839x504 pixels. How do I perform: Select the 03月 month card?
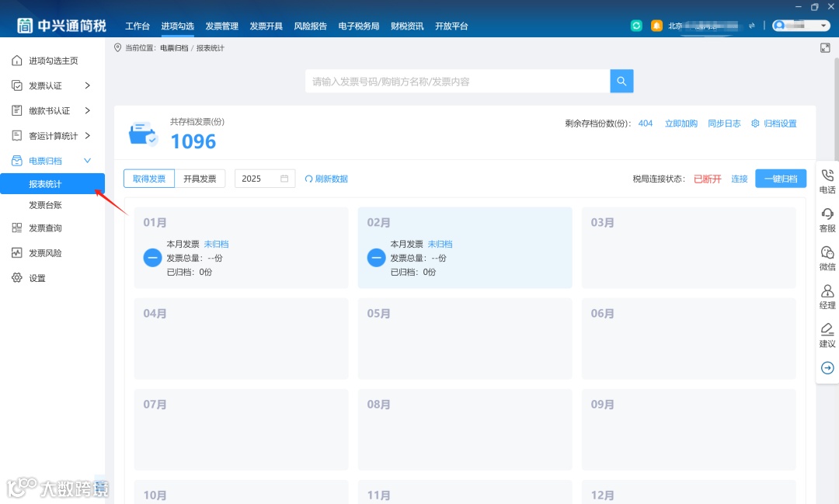coord(688,248)
